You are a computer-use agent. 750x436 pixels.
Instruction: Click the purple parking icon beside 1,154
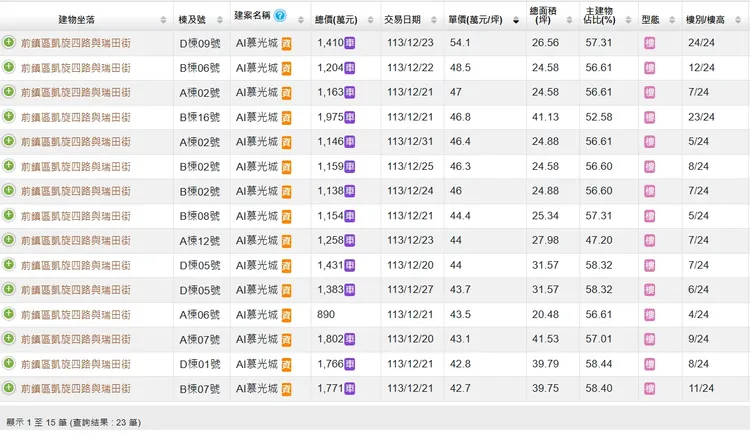pos(350,216)
